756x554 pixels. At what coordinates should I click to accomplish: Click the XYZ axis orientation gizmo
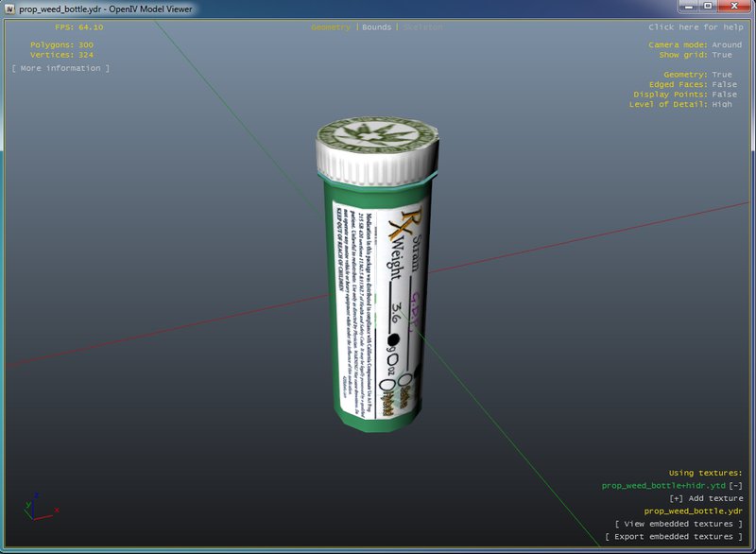click(36, 506)
